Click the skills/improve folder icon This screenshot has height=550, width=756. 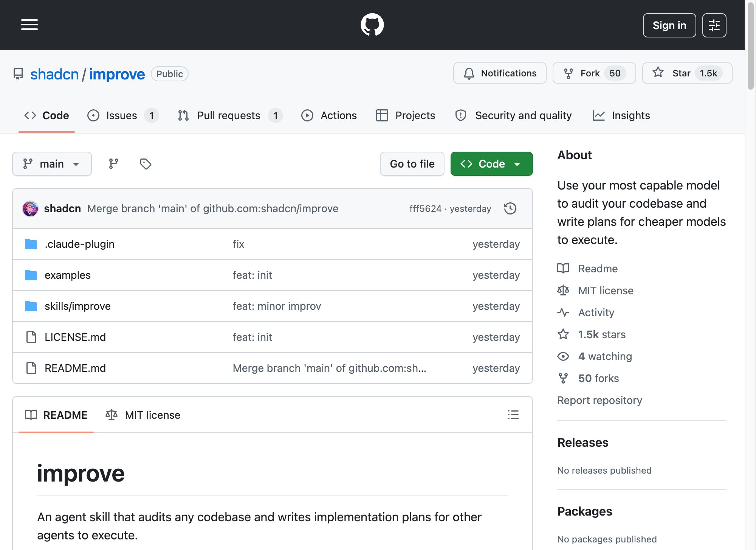[x=31, y=306]
